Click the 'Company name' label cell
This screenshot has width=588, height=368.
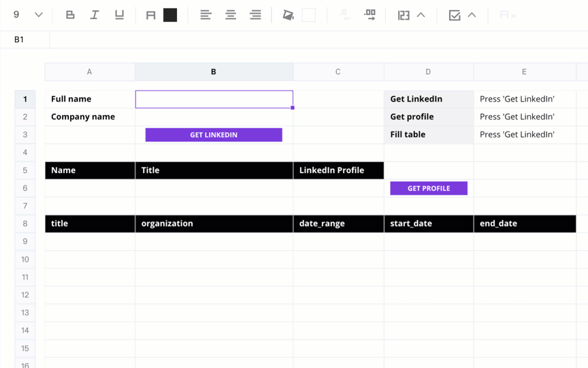click(90, 117)
